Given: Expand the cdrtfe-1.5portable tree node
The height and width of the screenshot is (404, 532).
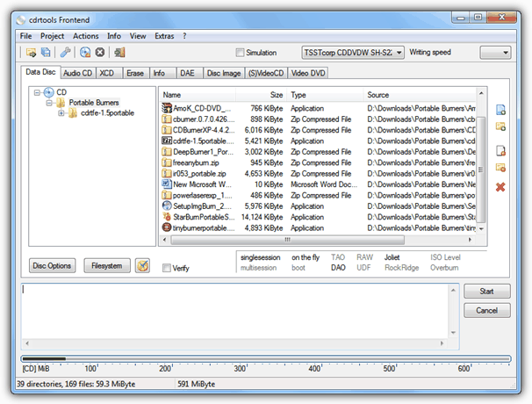Looking at the screenshot, I should pos(61,113).
